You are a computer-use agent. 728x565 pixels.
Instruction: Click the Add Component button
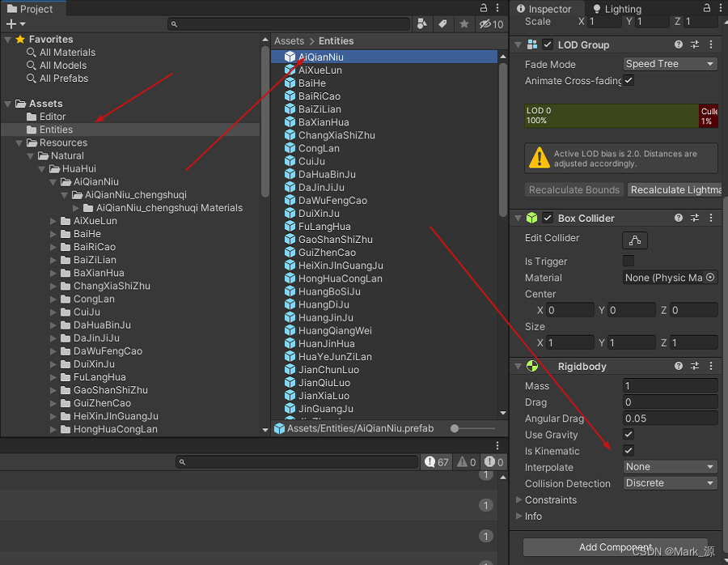(x=616, y=547)
